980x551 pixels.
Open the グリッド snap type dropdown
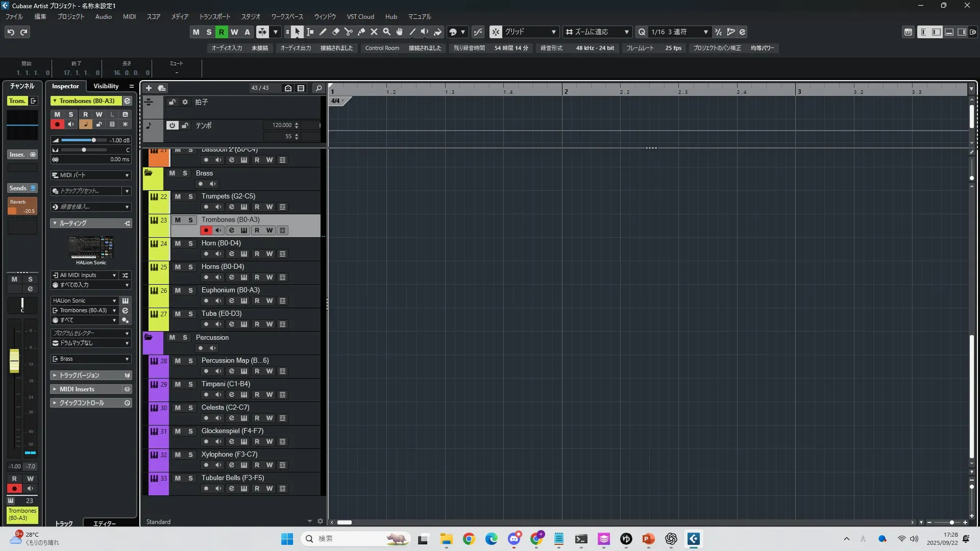click(x=553, y=32)
